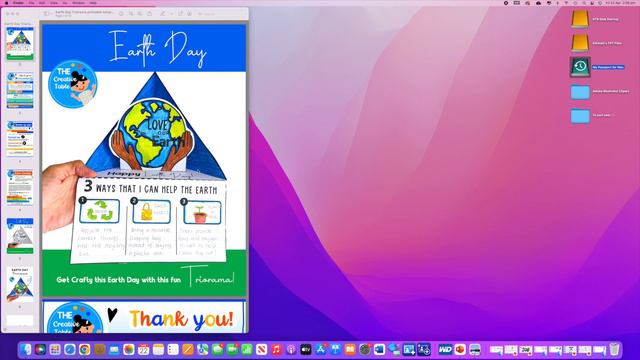Image resolution: width=640 pixels, height=360 pixels.
Task: Open Finder from the Dock
Action: pyautogui.click(x=25, y=349)
